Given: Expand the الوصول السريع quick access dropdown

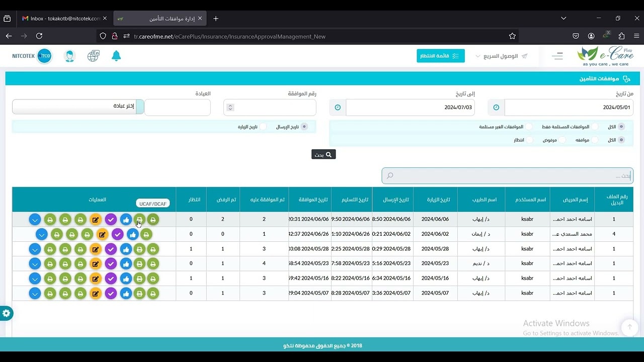Looking at the screenshot, I should pyautogui.click(x=502, y=56).
